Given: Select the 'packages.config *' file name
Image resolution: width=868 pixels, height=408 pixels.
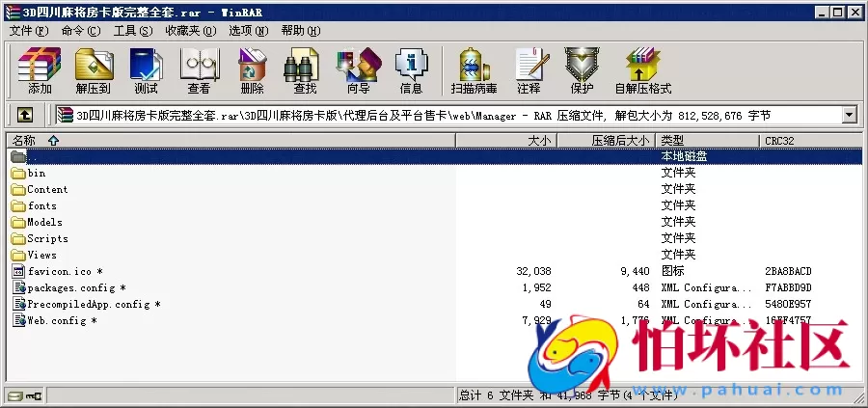Looking at the screenshot, I should tap(76, 287).
